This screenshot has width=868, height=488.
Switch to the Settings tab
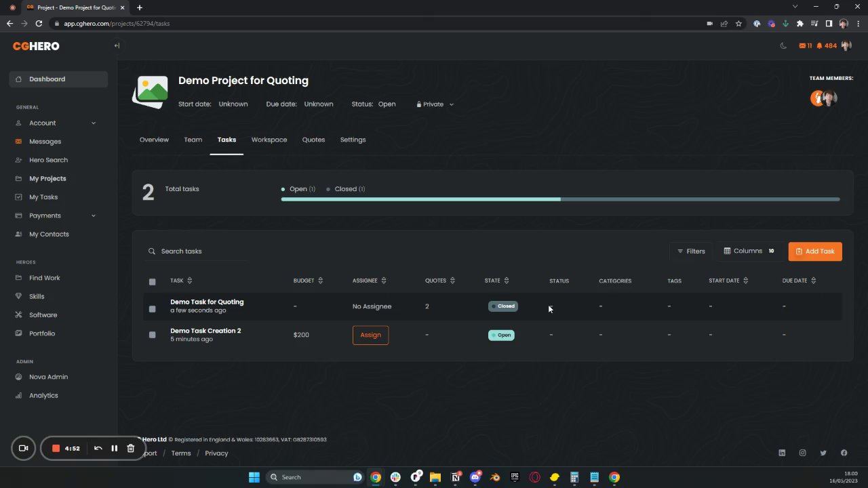point(353,140)
